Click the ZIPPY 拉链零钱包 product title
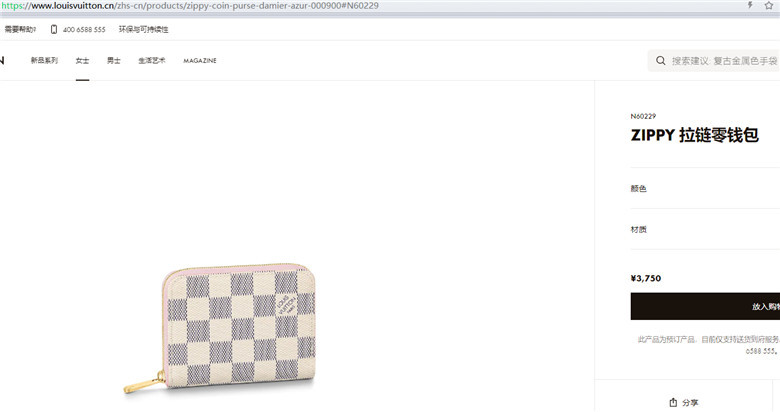Viewport: 780px width, 412px height. [694, 135]
